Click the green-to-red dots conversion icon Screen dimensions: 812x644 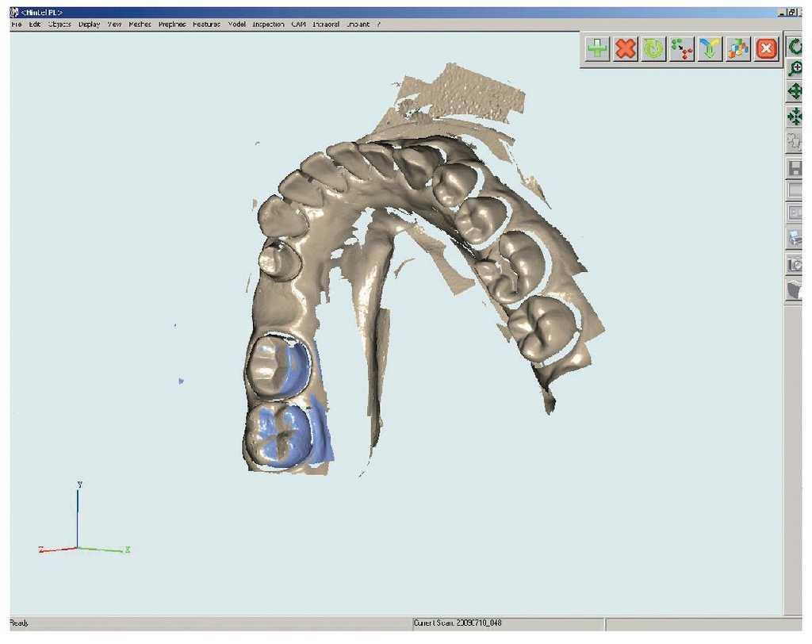pos(681,49)
